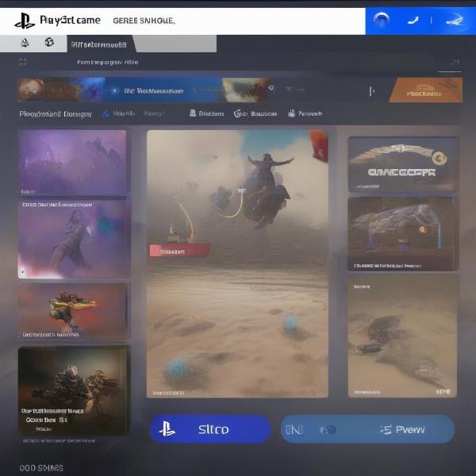Click the Ploodonanß Doesgry heading
Image resolution: width=476 pixels, height=476 pixels.
pyautogui.click(x=56, y=114)
